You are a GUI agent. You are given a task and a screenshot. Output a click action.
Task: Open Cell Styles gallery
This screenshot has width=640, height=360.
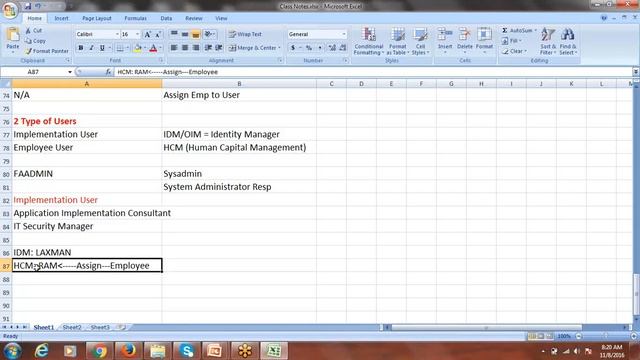click(420, 41)
